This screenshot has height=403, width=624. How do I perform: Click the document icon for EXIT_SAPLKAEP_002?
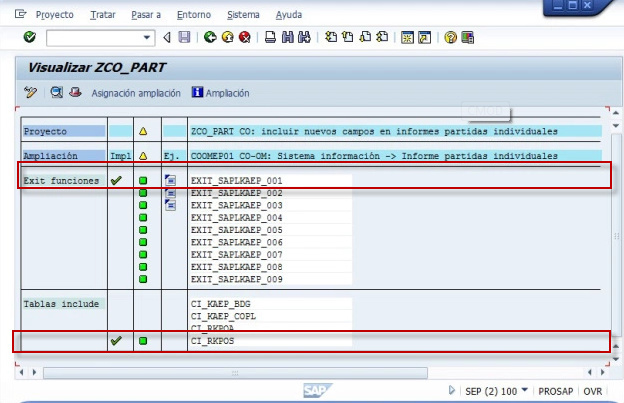pos(170,193)
